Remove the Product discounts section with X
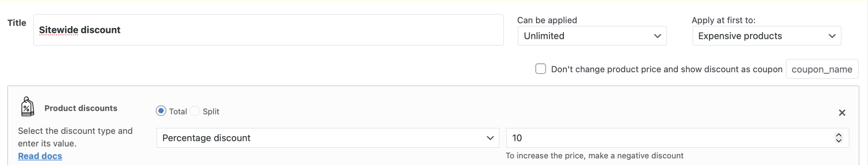Viewport: 868px width, 165px height. tap(842, 113)
